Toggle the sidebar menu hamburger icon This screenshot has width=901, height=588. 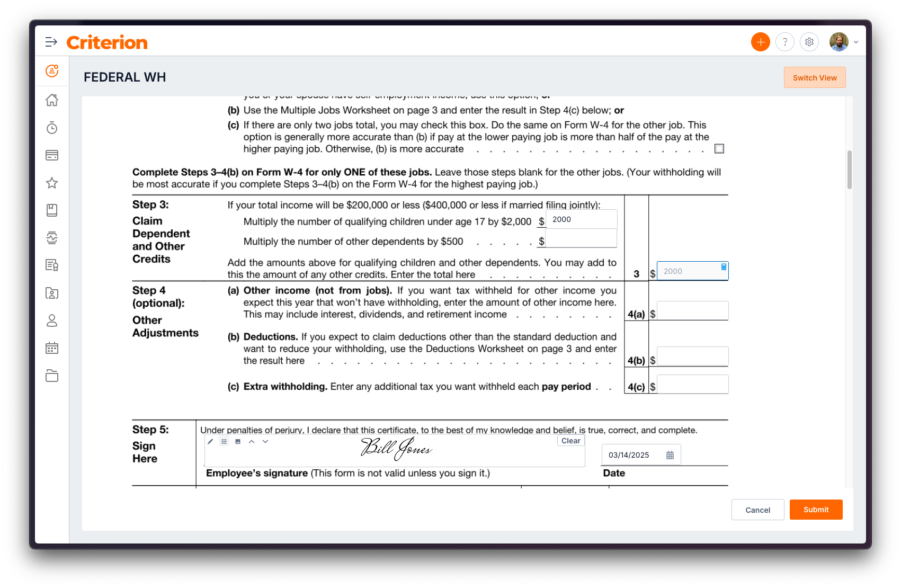pyautogui.click(x=51, y=42)
